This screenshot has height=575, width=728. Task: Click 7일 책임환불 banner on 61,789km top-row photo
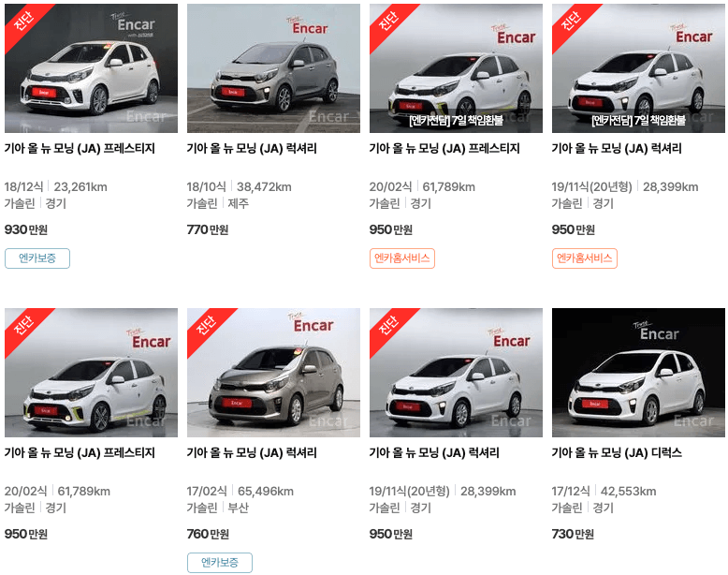[x=456, y=121]
